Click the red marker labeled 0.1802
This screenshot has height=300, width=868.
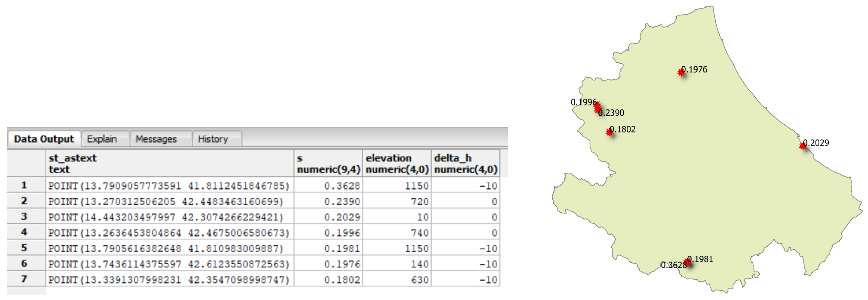click(609, 132)
